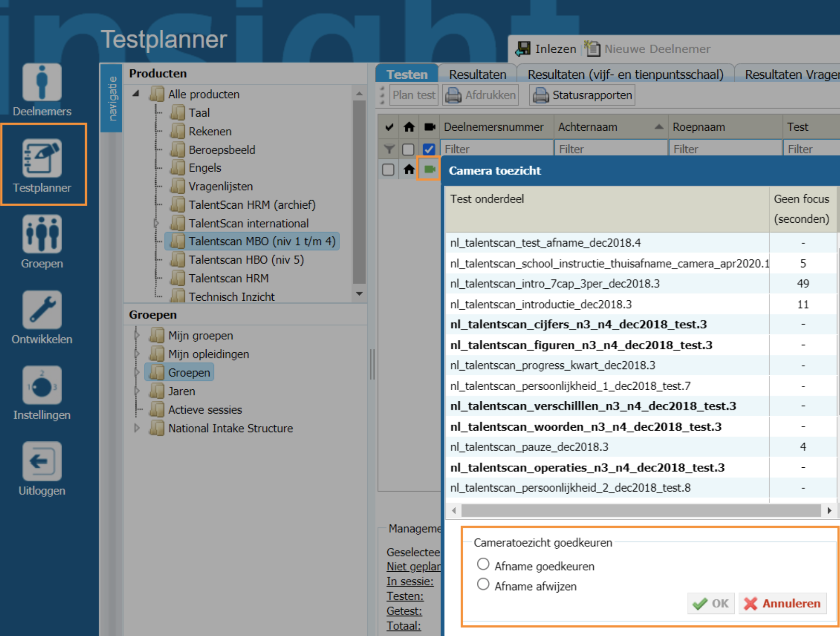
Task: Click the horizontal scrollbar in Camera toezicht
Action: point(641,511)
